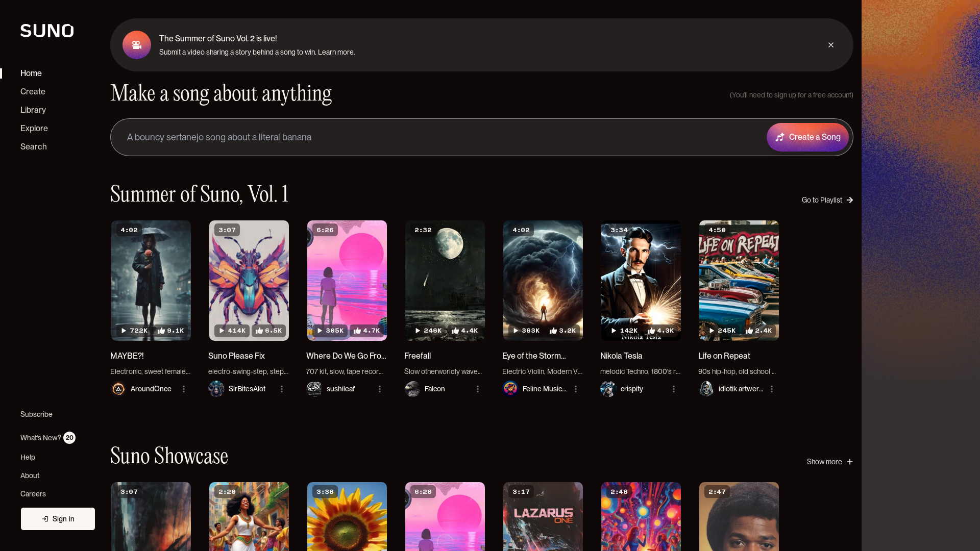Open the Create page
The height and width of the screenshot is (551, 980).
33,91
